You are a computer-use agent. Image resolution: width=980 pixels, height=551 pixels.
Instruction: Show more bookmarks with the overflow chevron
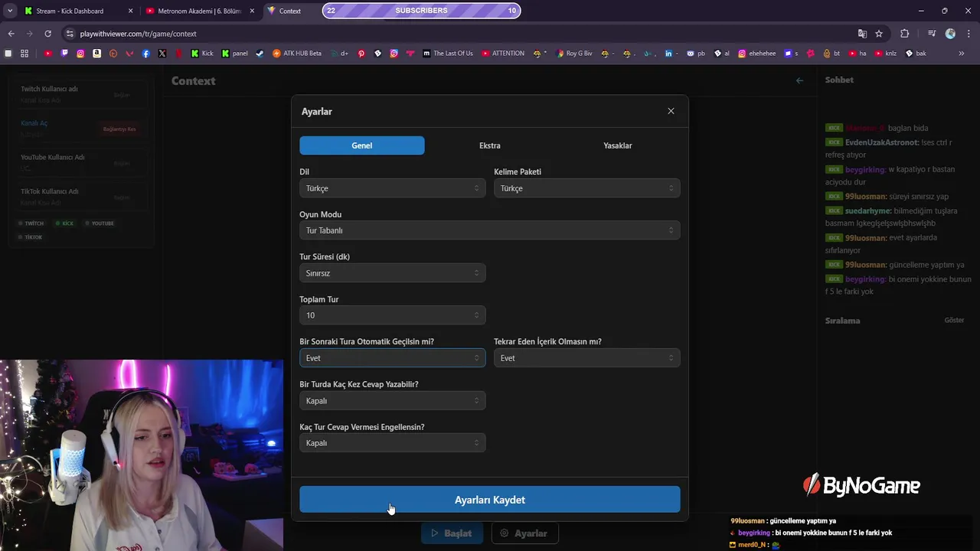pyautogui.click(x=962, y=54)
